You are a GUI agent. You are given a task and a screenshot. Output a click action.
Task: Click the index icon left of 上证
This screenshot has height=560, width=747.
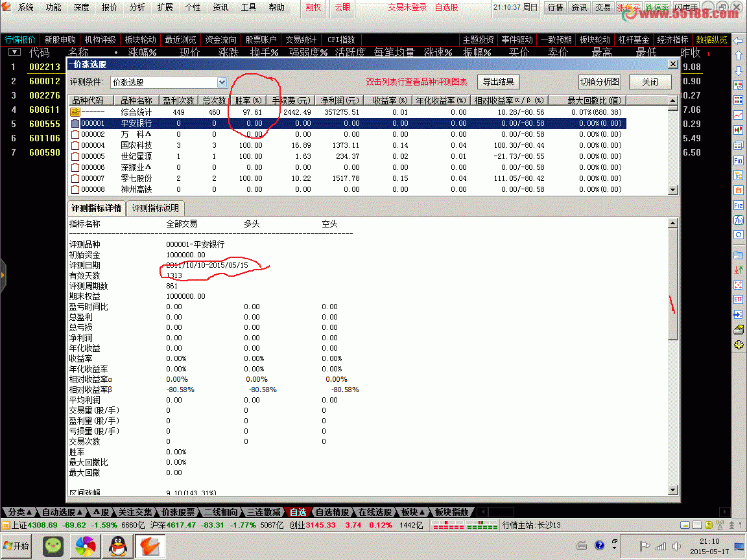click(x=6, y=525)
